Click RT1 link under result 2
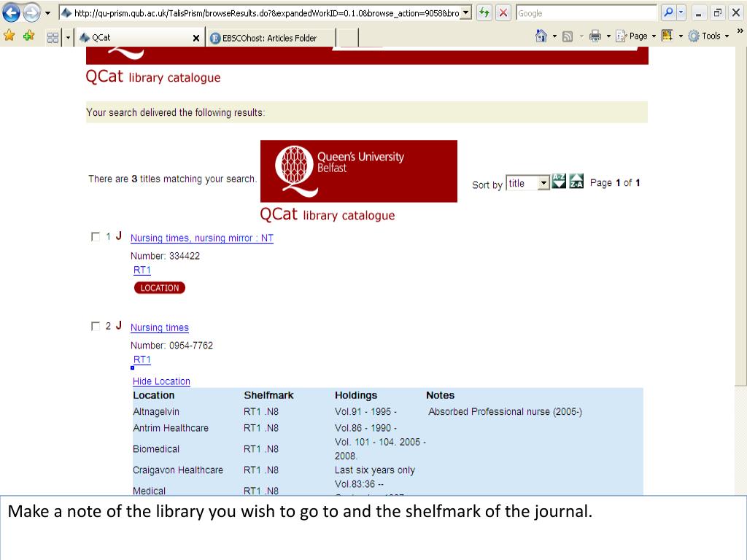Screen dimensions: 747x560 tap(142, 359)
